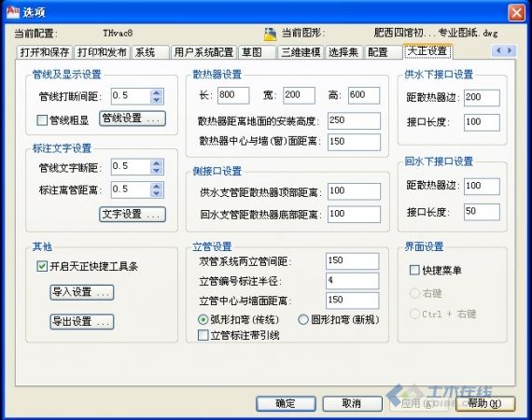Switch to the 打开和保存 tab
The image size is (532, 420).
pos(45,52)
